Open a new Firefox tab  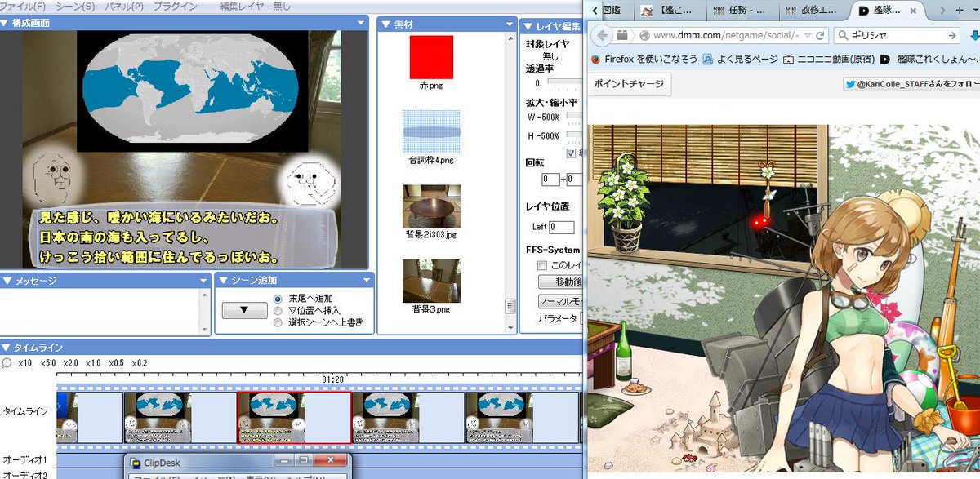tap(960, 10)
